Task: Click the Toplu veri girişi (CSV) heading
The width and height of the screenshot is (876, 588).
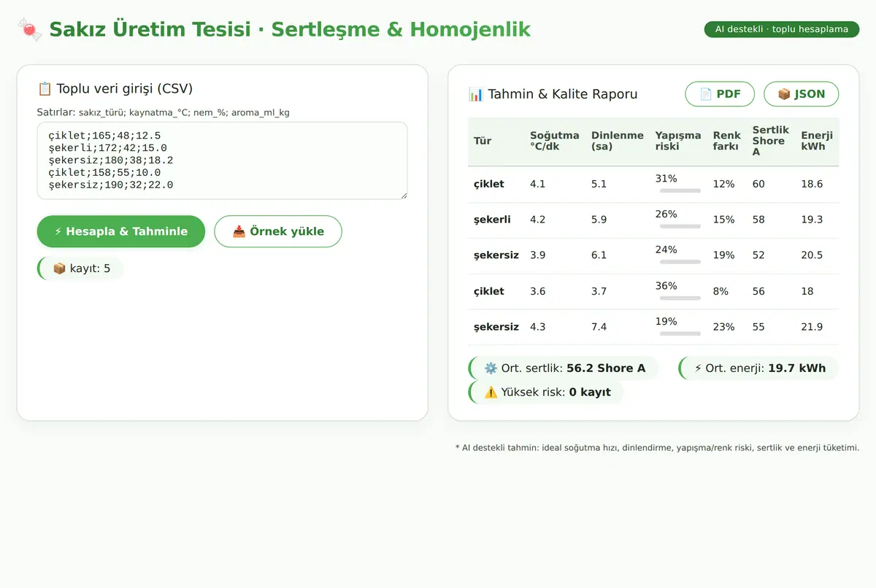Action: [x=125, y=89]
